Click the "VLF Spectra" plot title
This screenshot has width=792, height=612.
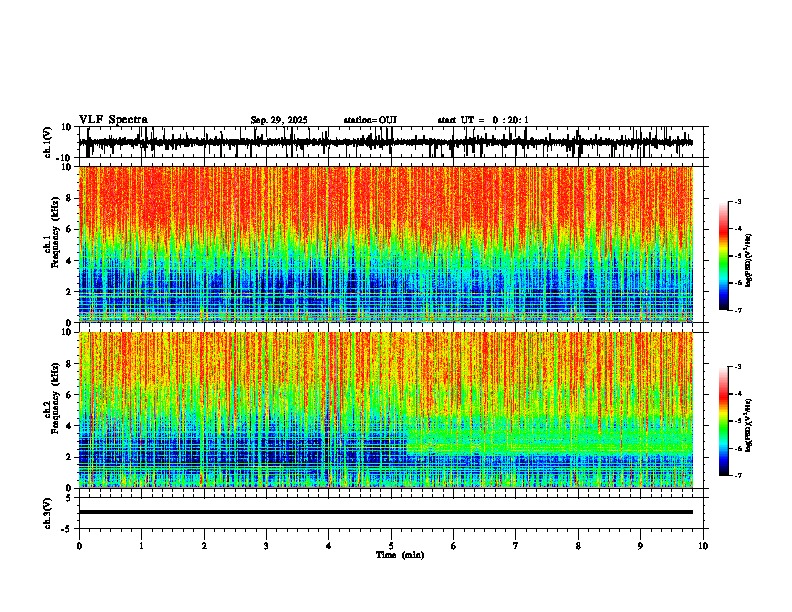pyautogui.click(x=113, y=120)
